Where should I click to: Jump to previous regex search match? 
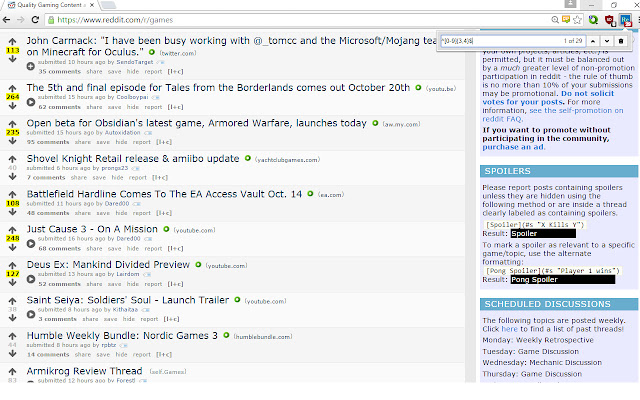pos(593,41)
